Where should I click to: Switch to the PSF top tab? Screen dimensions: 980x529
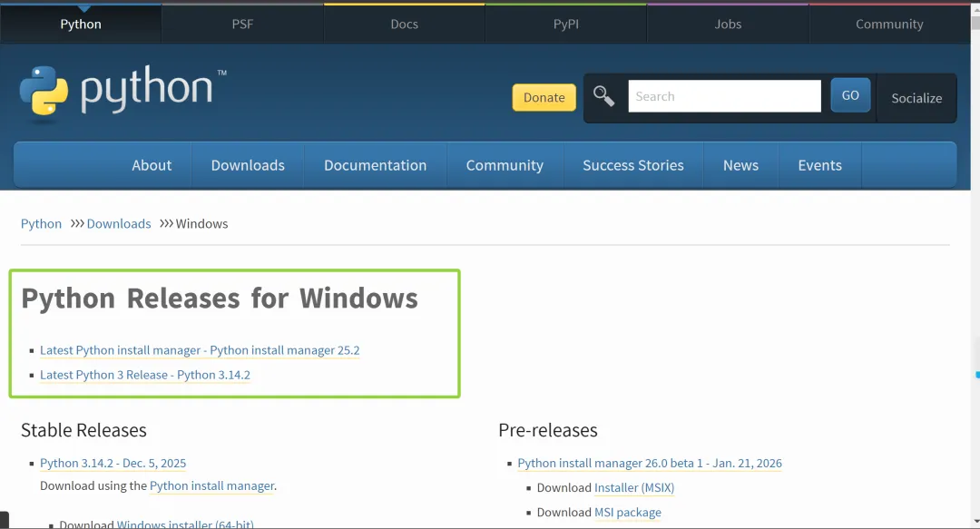click(242, 24)
